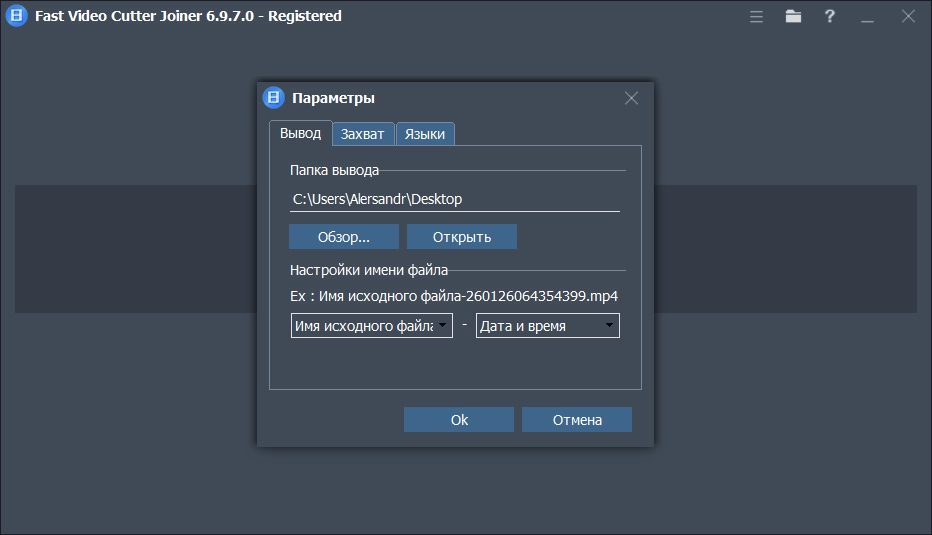Click the film icon beside Параметры title
This screenshot has height=535, width=932.
pos(273,98)
